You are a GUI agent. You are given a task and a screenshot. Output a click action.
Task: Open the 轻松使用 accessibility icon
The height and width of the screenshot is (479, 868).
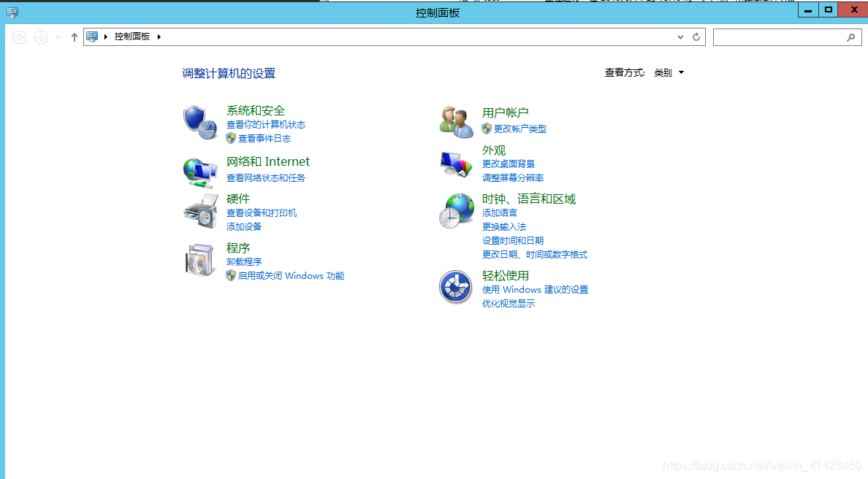456,286
